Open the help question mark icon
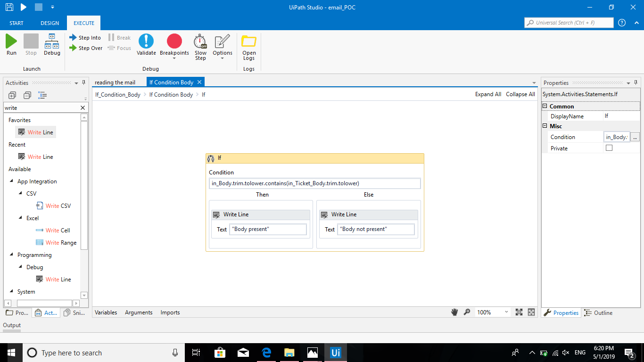The height and width of the screenshot is (362, 644). 622,23
